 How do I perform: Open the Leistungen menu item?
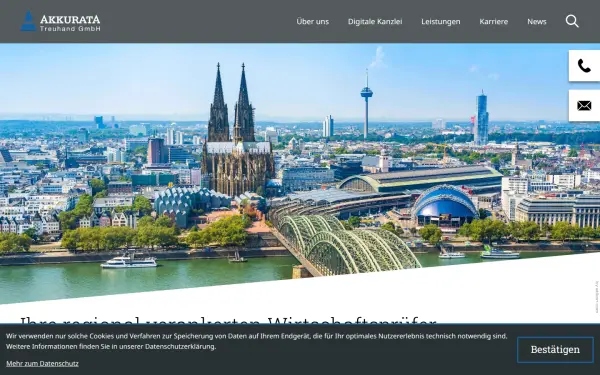point(441,22)
